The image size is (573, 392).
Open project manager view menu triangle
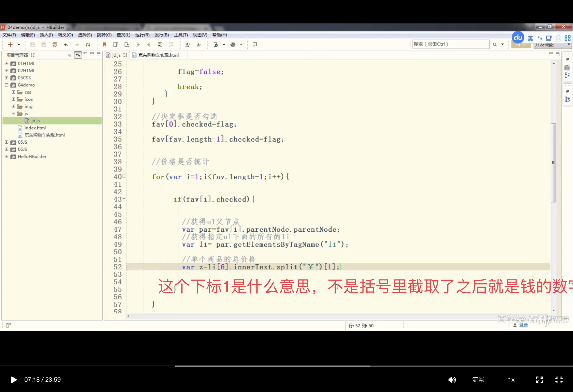[x=85, y=54]
